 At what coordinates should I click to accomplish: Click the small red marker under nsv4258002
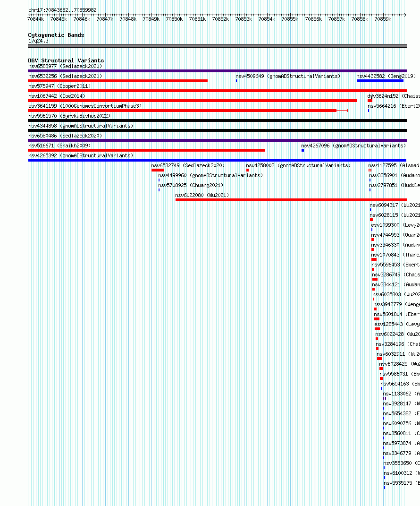point(248,171)
